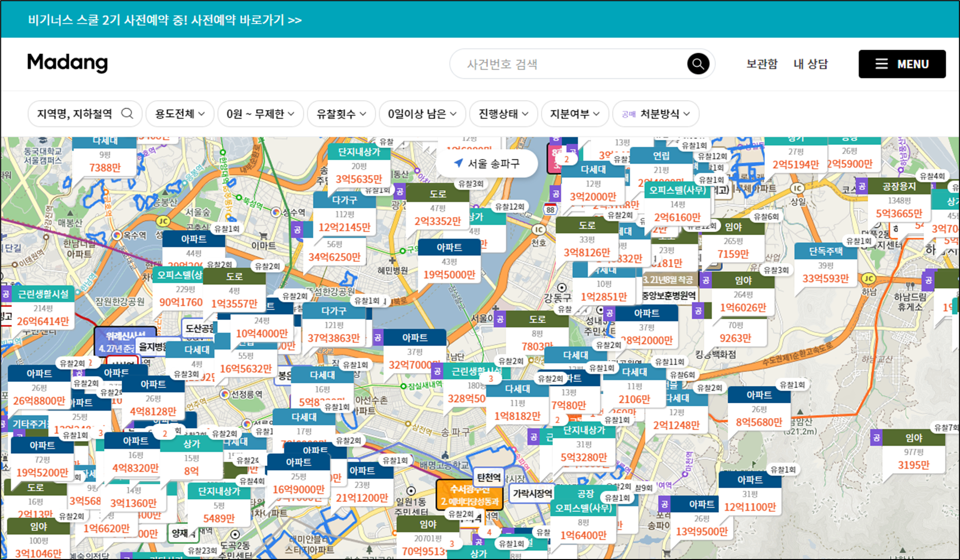Screen dimensions: 960x560
Task: Open 보관함 in the top bar
Action: point(761,64)
